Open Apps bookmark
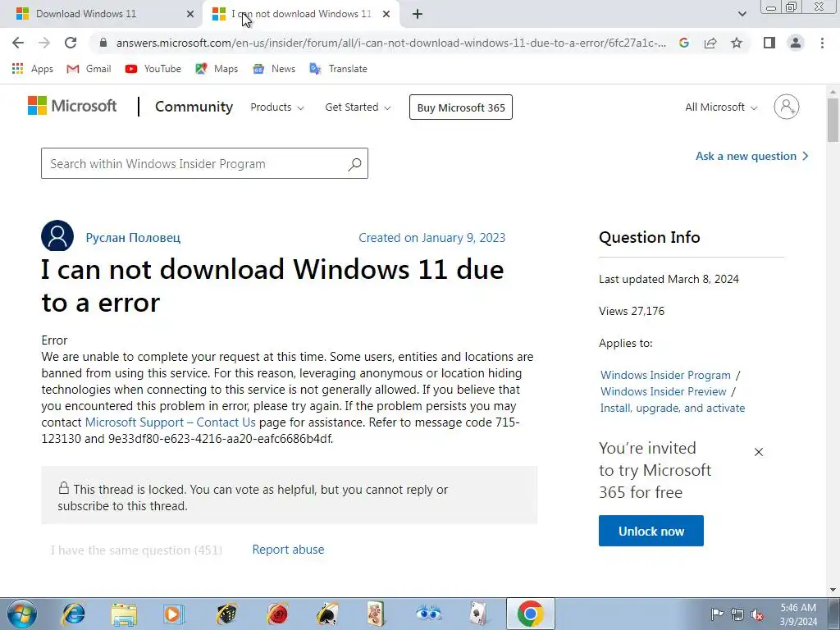Image resolution: width=840 pixels, height=630 pixels. tap(33, 69)
